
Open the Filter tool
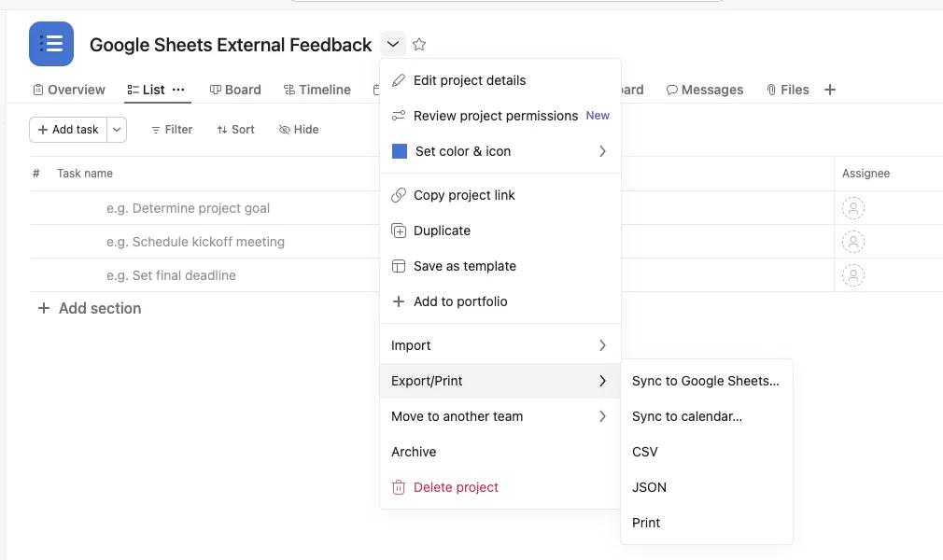tap(172, 130)
